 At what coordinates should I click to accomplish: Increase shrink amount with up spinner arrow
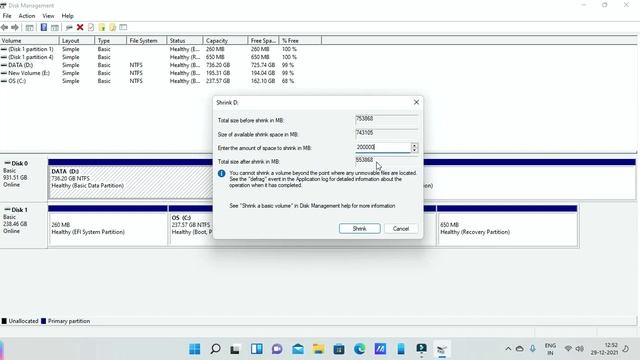point(414,145)
